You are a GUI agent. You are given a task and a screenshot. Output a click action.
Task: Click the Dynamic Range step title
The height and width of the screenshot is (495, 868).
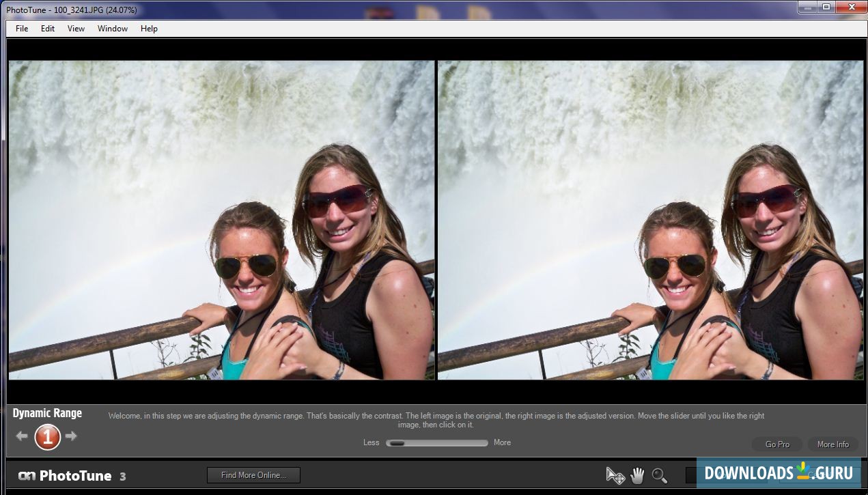(x=47, y=413)
